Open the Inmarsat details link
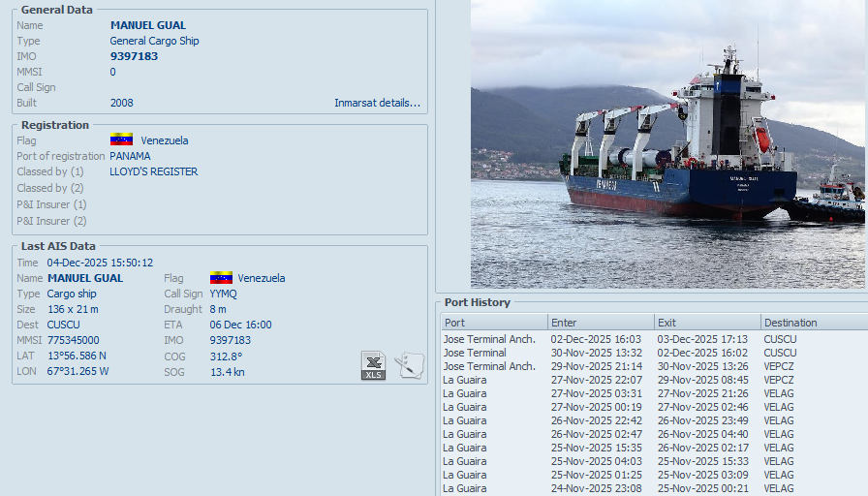 (377, 103)
